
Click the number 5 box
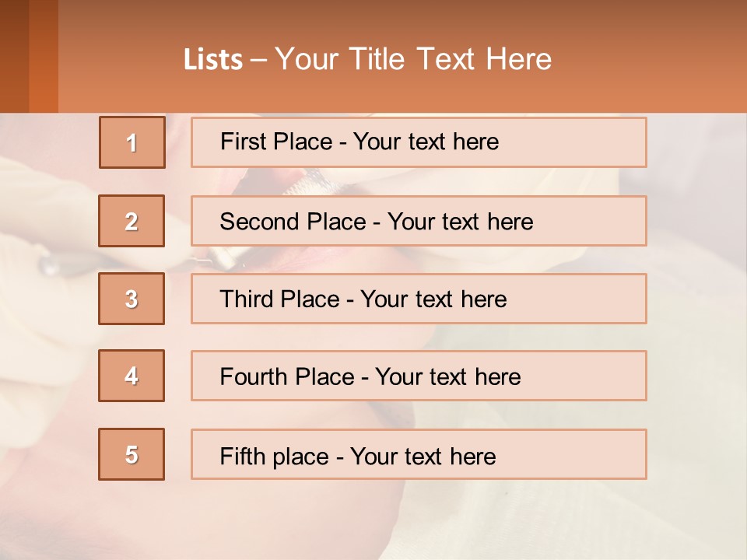[x=132, y=454]
